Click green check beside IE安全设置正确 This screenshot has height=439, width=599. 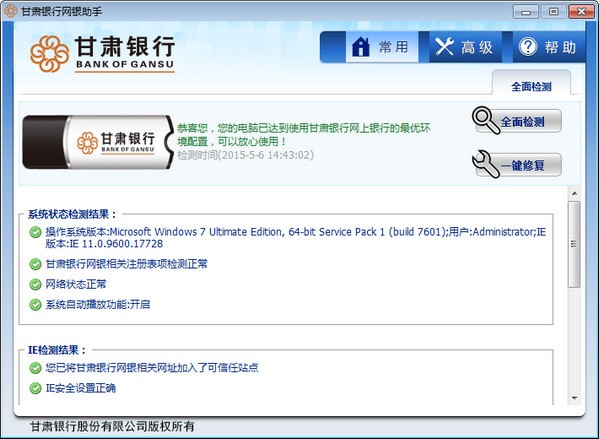36,389
